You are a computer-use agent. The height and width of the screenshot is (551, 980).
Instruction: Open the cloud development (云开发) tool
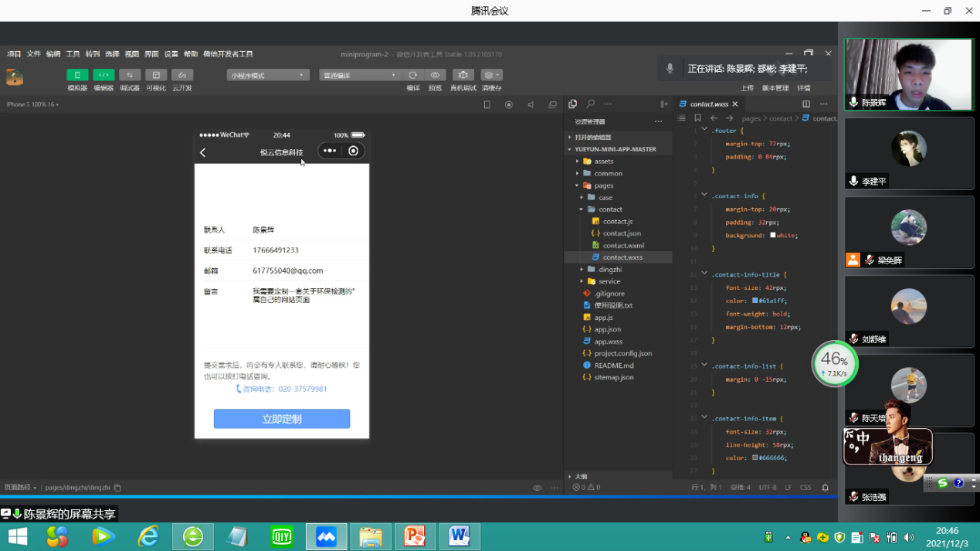click(x=182, y=75)
